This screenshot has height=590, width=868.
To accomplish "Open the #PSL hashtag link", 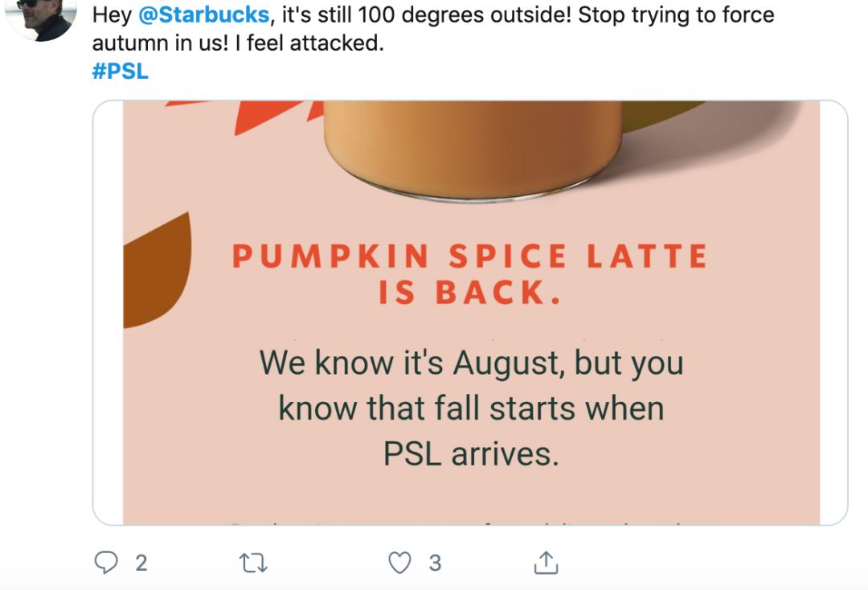I will (121, 71).
